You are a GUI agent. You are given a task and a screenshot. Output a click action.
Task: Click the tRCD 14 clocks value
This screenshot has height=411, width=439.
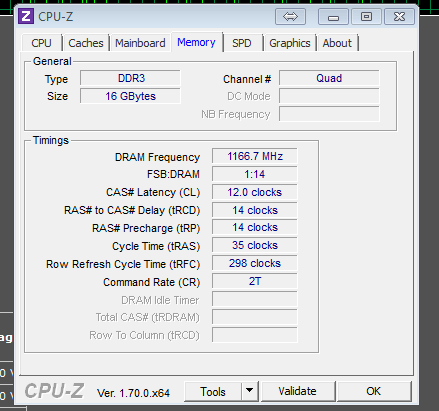pos(255,210)
